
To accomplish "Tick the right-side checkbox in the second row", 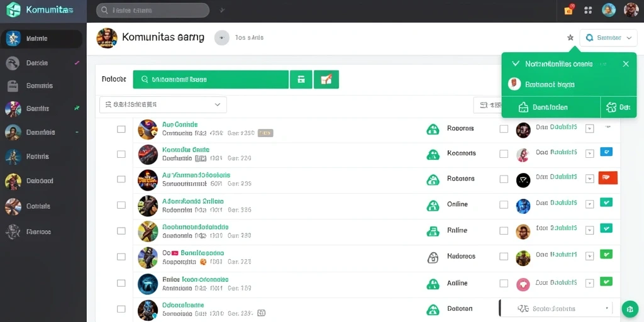I will [504, 154].
